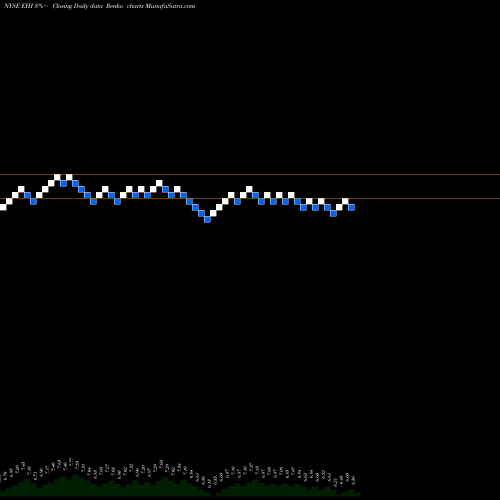Select the first white Renko brick at the left edge
500x500 pixels.
3,207
